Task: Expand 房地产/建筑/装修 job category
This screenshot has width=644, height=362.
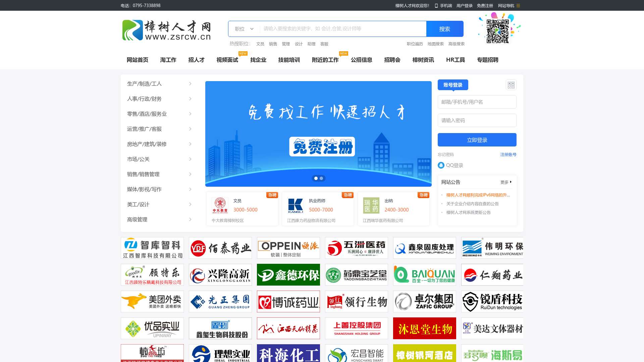Action: (x=159, y=144)
